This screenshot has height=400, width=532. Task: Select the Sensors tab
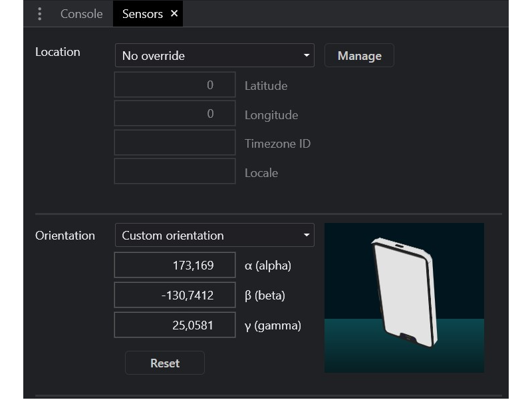click(x=142, y=13)
